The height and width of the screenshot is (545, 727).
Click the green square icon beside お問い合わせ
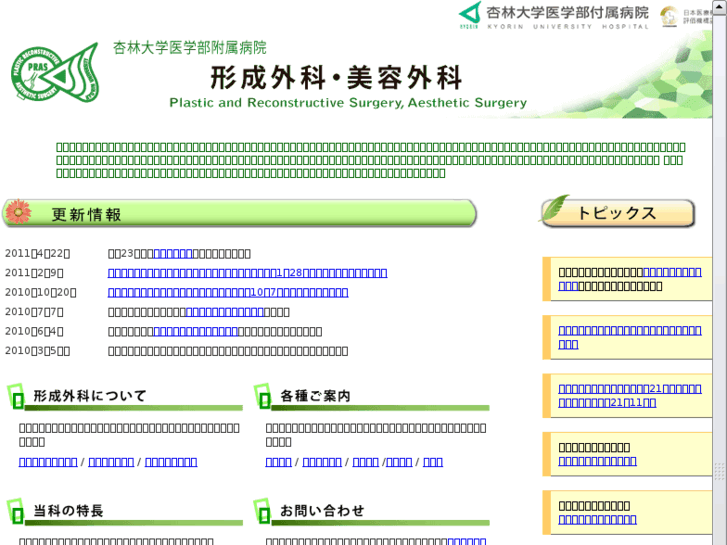pos(263,512)
